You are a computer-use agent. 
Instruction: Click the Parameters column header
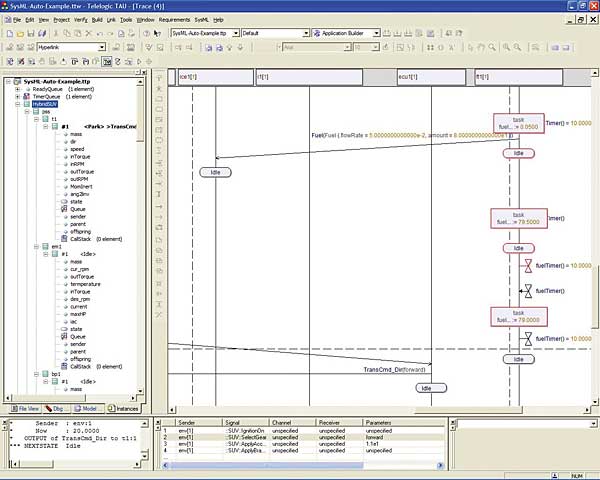tap(404, 423)
